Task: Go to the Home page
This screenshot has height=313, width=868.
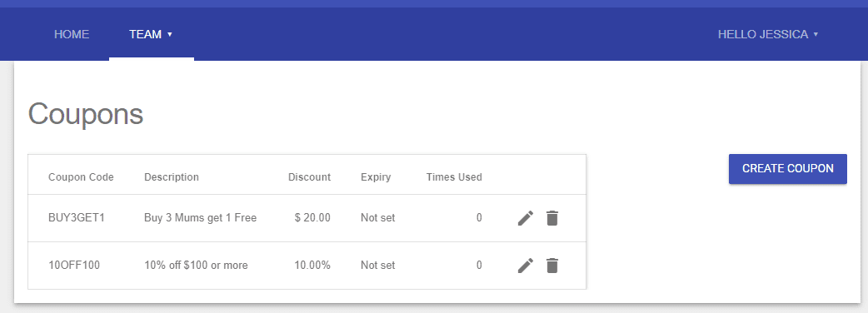Action: coord(72,34)
